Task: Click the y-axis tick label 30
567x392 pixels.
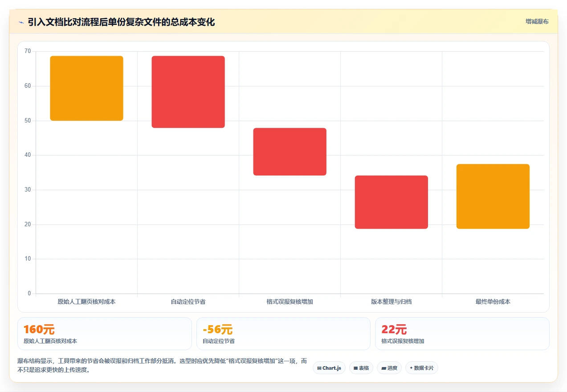Action: (x=28, y=190)
